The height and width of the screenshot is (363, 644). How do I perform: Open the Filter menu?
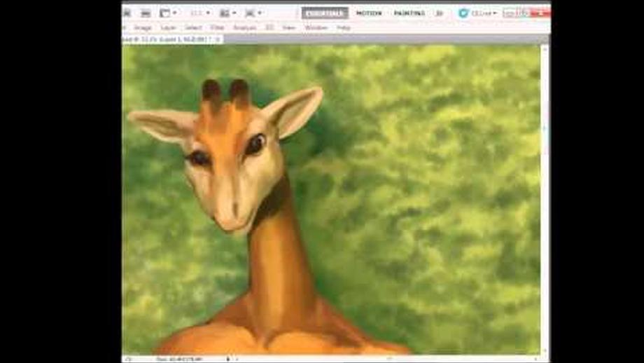(x=217, y=27)
